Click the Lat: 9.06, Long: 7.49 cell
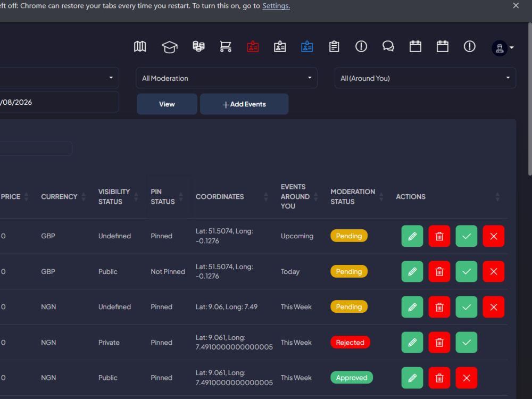 pos(227,307)
